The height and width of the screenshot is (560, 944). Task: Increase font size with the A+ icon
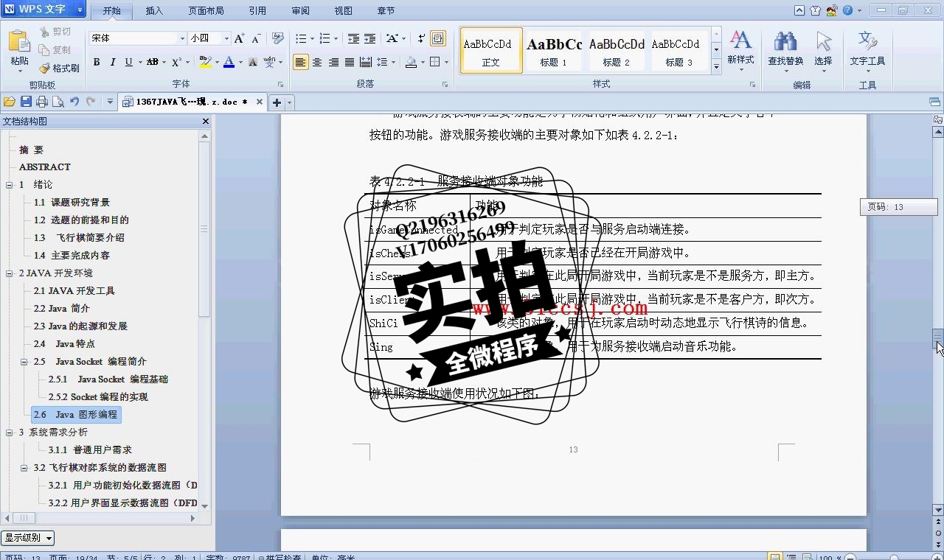pyautogui.click(x=240, y=38)
